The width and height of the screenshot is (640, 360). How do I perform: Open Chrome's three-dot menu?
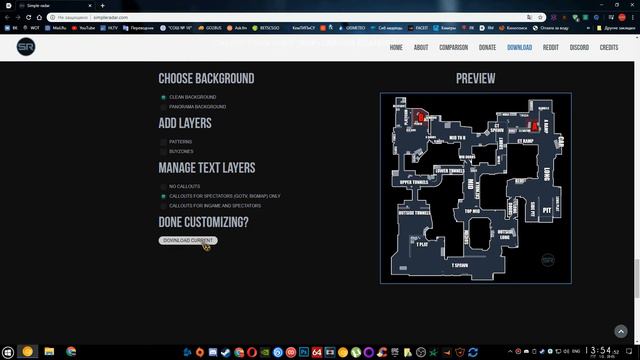[x=633, y=18]
